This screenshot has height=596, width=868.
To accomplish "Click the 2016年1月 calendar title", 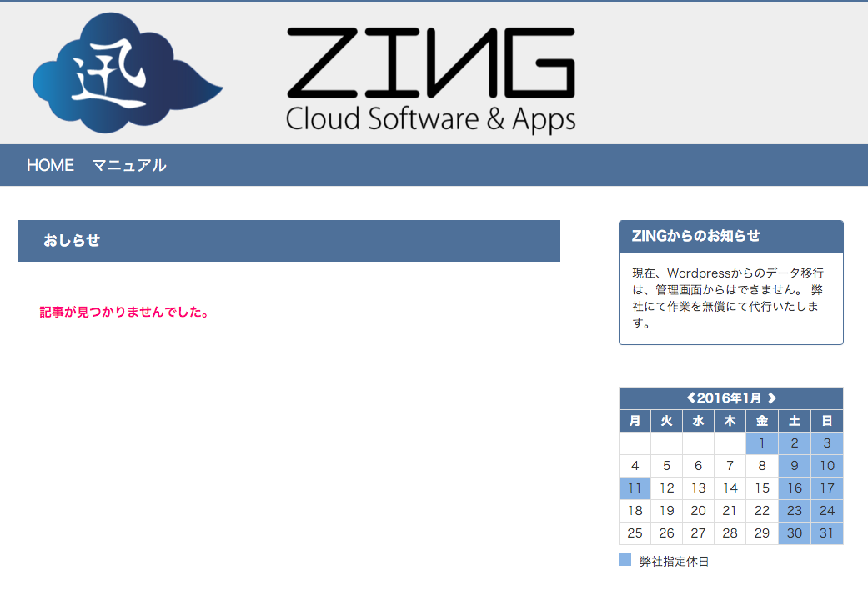I will pos(729,398).
